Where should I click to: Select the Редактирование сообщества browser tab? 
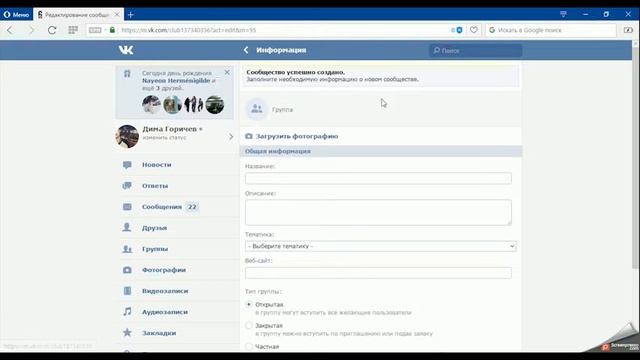78,15
